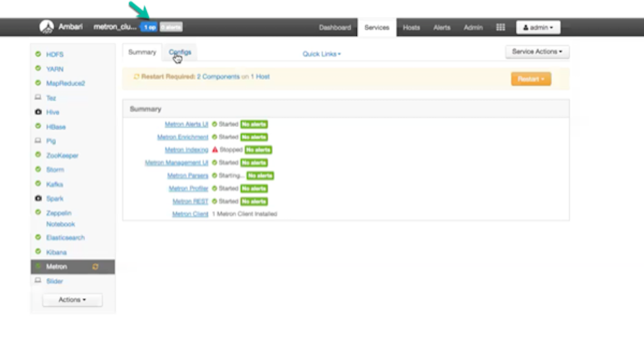The height and width of the screenshot is (349, 644).
Task: Click the Kafka status icon
Action: tap(38, 184)
